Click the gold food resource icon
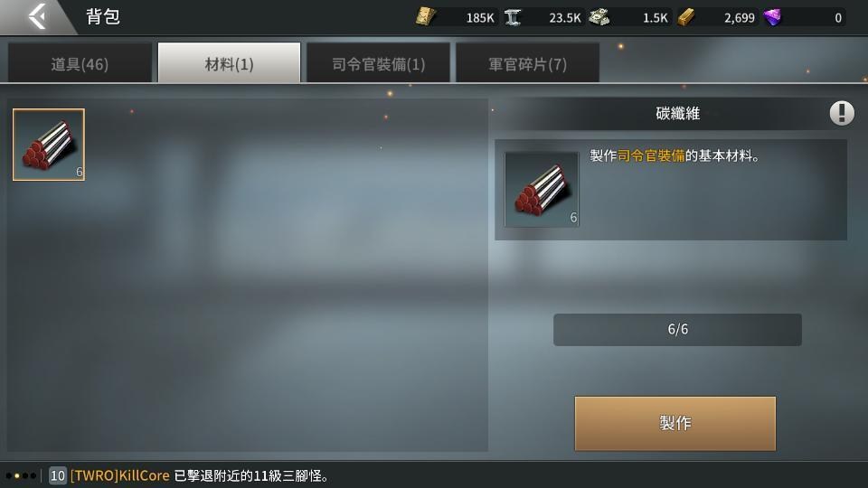The image size is (868, 488). 425,16
